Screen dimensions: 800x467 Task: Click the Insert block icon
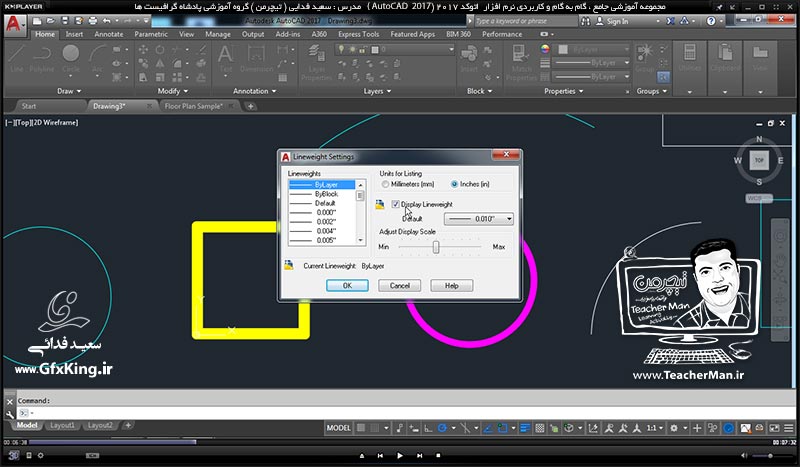pyautogui.click(x=469, y=58)
